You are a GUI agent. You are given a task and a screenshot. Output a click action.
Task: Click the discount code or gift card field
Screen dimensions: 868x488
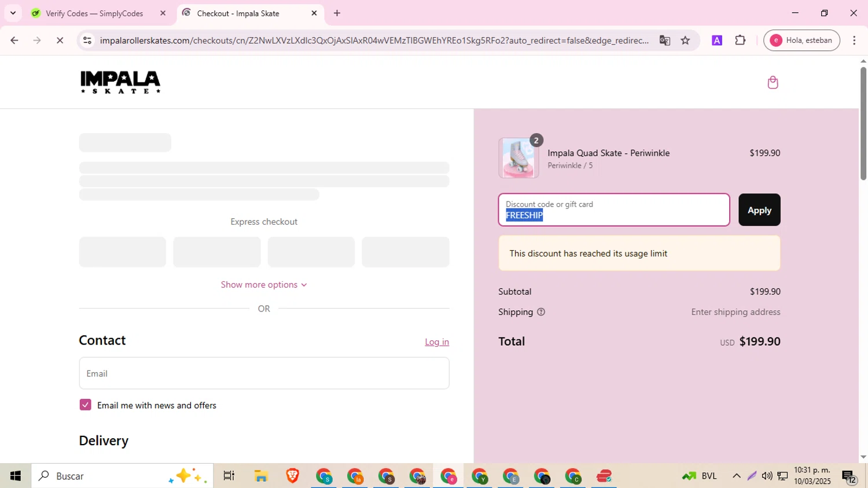[614, 210]
